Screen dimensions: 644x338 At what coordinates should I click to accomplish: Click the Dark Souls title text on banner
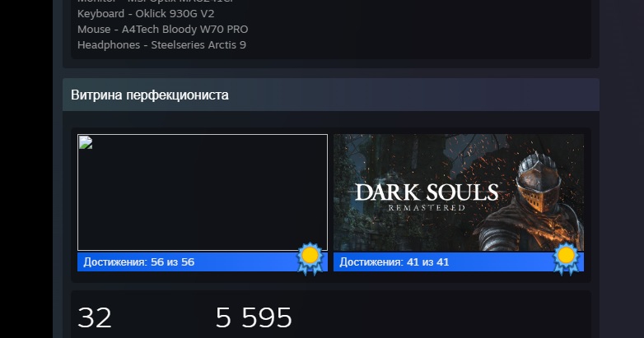[427, 192]
